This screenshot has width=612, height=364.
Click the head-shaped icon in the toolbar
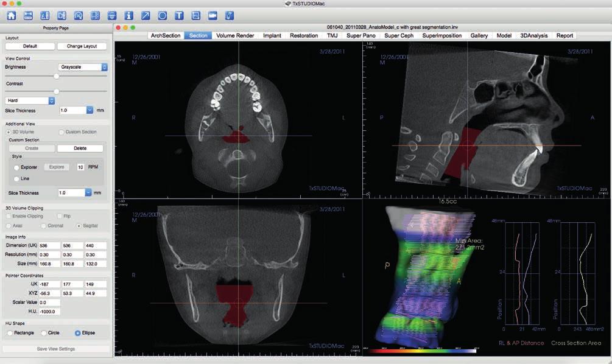pyautogui.click(x=112, y=16)
